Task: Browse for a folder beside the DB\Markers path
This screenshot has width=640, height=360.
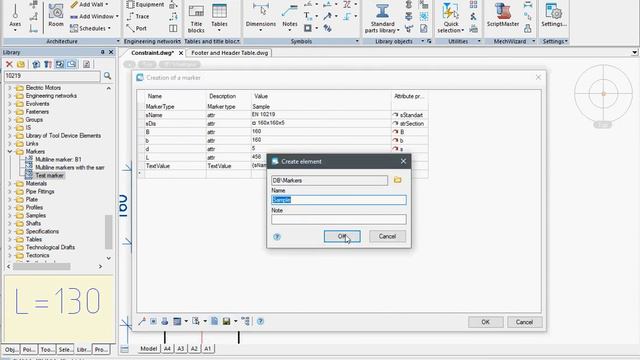Action: tap(398, 180)
